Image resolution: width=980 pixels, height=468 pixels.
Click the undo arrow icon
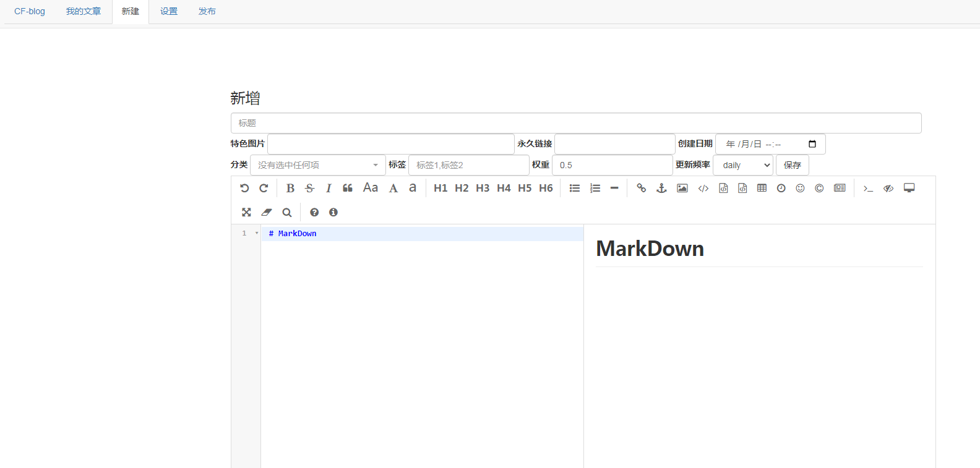point(244,188)
